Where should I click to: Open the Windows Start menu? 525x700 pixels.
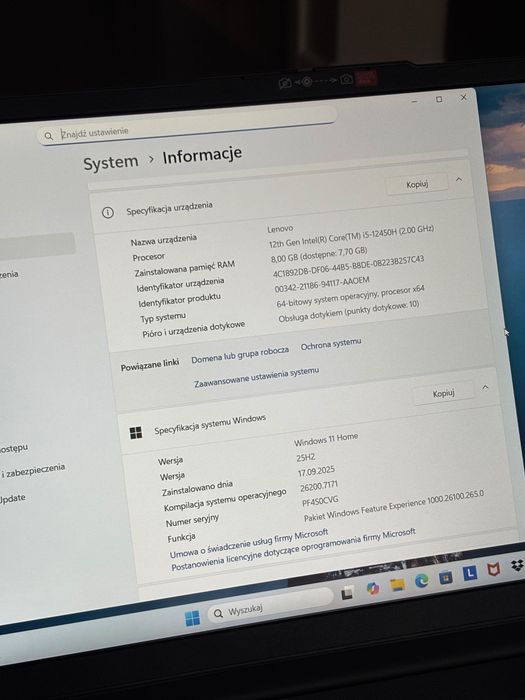[x=192, y=618]
